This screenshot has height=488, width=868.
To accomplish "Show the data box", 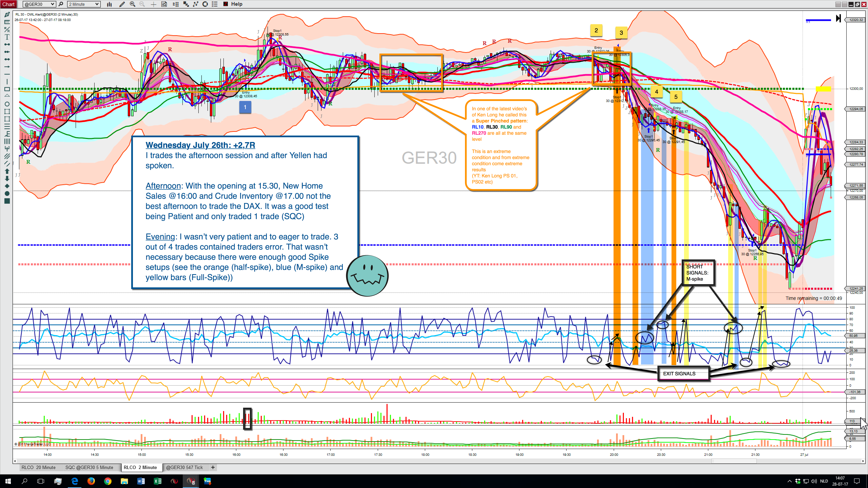I will pyautogui.click(x=164, y=4).
